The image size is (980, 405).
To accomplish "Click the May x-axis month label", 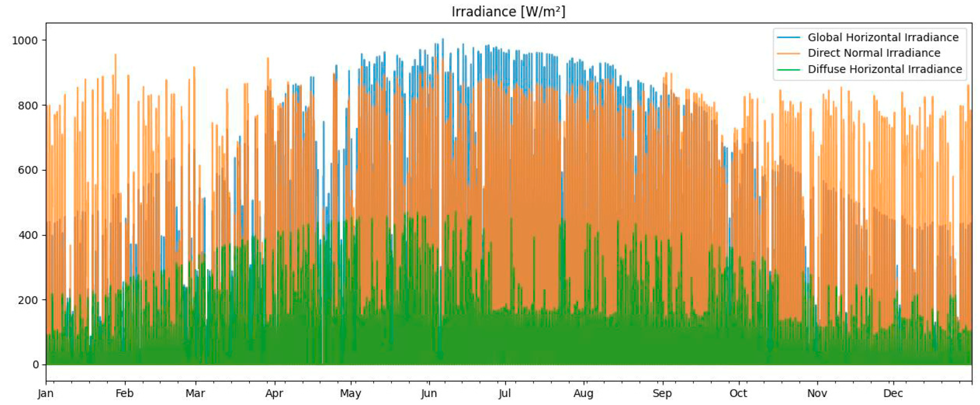I will coord(350,394).
